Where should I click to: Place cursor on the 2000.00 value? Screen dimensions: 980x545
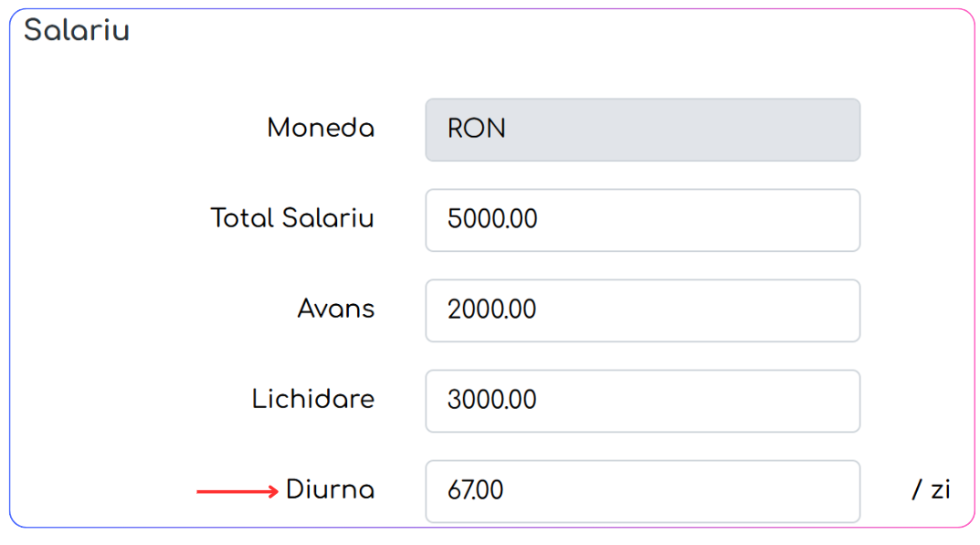(491, 309)
